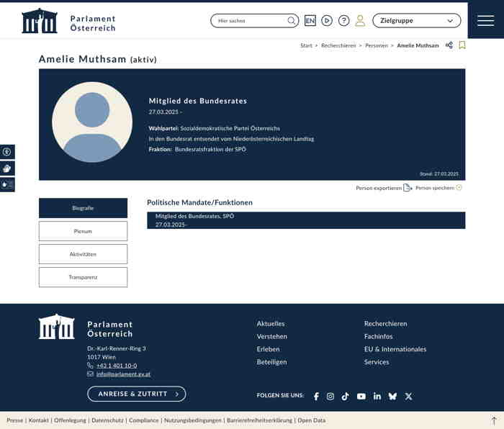
Task: Open the Verstehen footer link
Action: click(x=272, y=336)
